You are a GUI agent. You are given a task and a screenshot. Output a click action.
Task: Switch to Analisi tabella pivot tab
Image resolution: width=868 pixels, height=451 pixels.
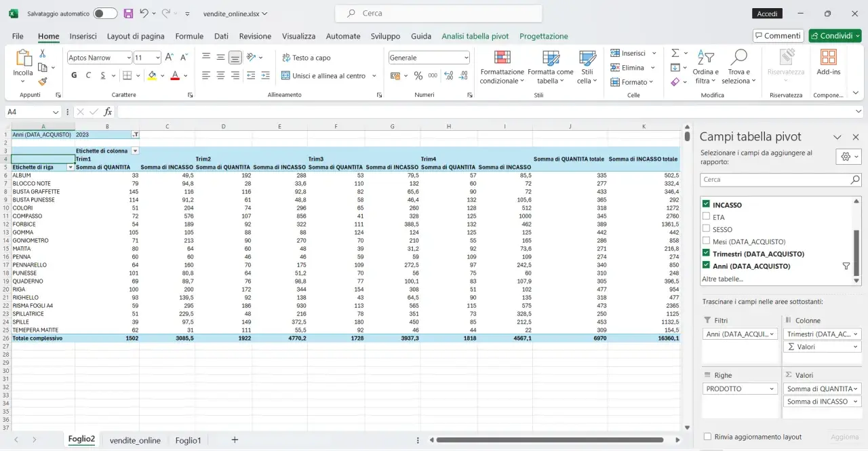click(x=475, y=36)
